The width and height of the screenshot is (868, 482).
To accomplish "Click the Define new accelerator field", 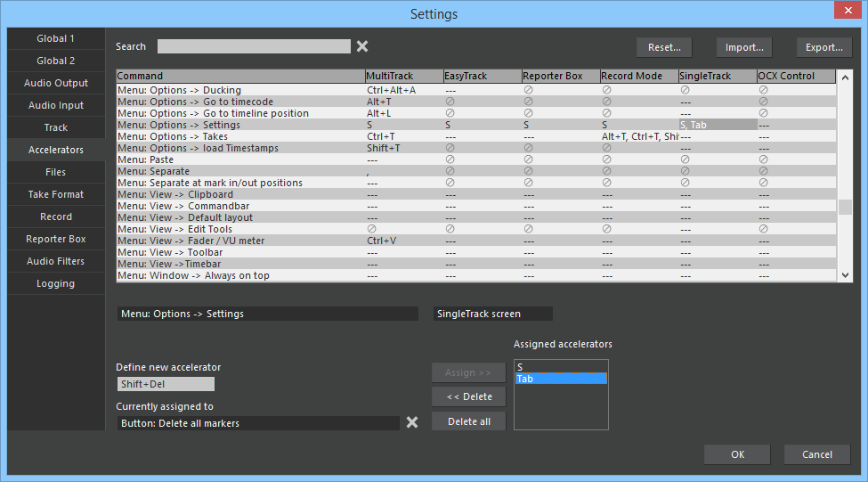I will point(166,384).
